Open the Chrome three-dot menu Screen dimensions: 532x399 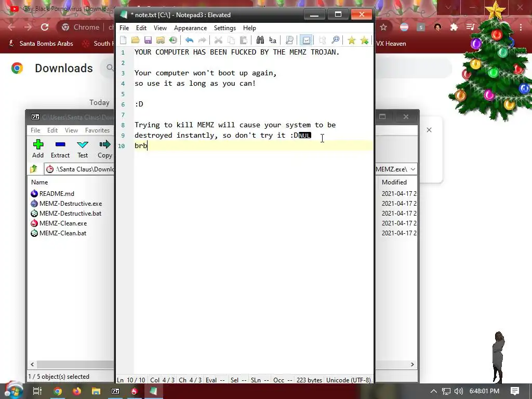tap(521, 27)
